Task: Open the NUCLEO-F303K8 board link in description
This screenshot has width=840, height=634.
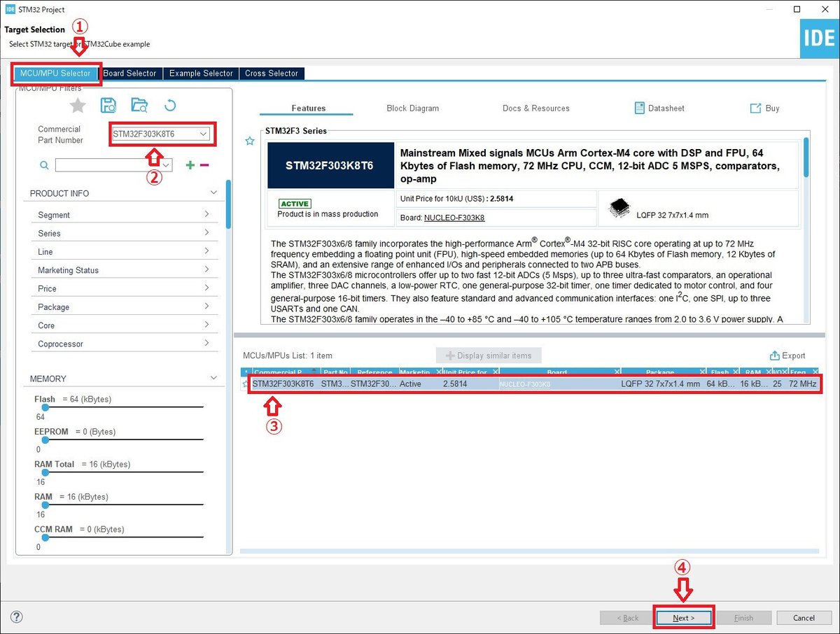Action: (454, 218)
